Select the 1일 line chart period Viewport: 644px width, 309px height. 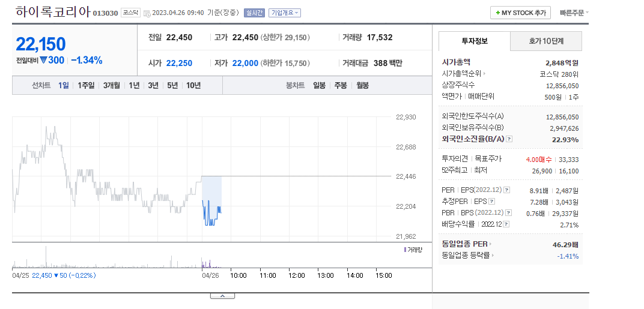click(x=64, y=85)
